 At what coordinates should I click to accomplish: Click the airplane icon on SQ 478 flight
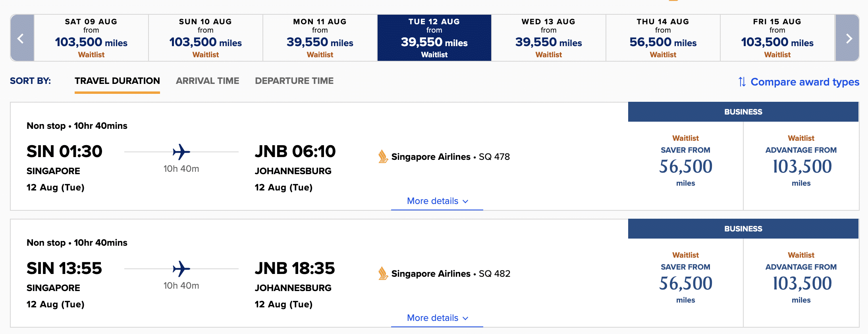(181, 151)
